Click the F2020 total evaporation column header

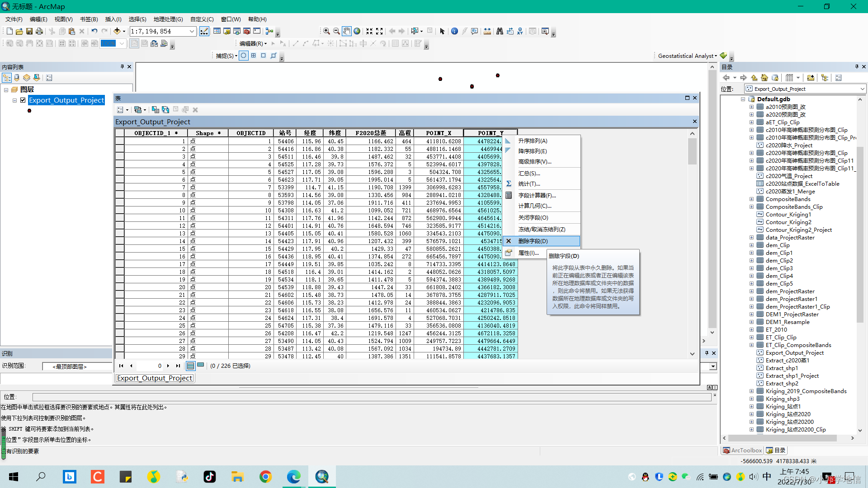[370, 133]
